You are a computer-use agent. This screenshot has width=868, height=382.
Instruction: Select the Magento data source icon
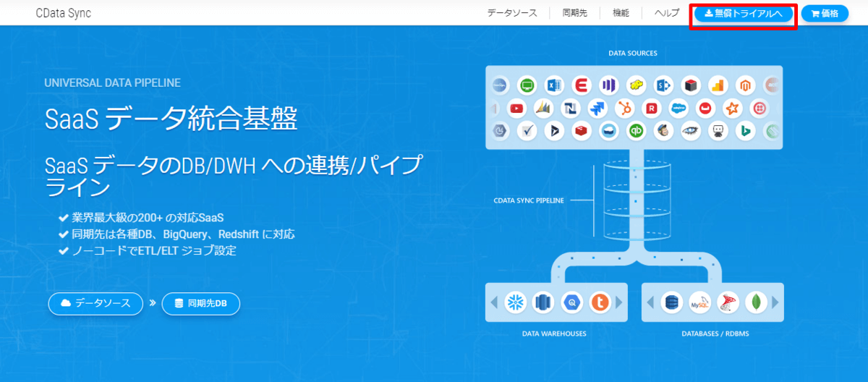click(x=745, y=85)
